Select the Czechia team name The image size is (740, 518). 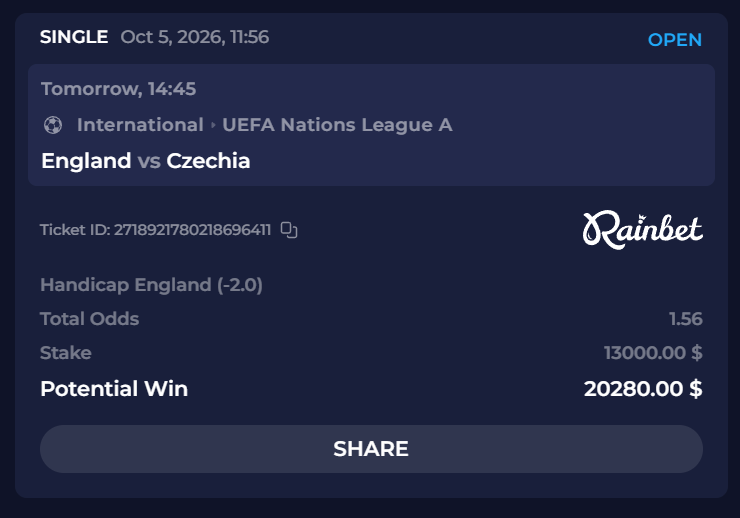(208, 161)
